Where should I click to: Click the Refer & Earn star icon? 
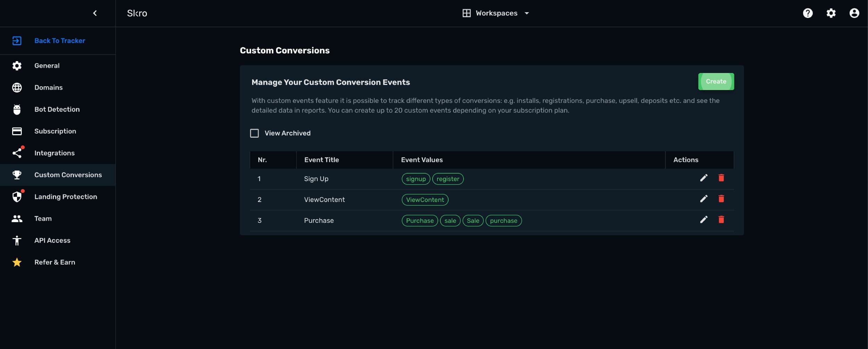(x=17, y=262)
